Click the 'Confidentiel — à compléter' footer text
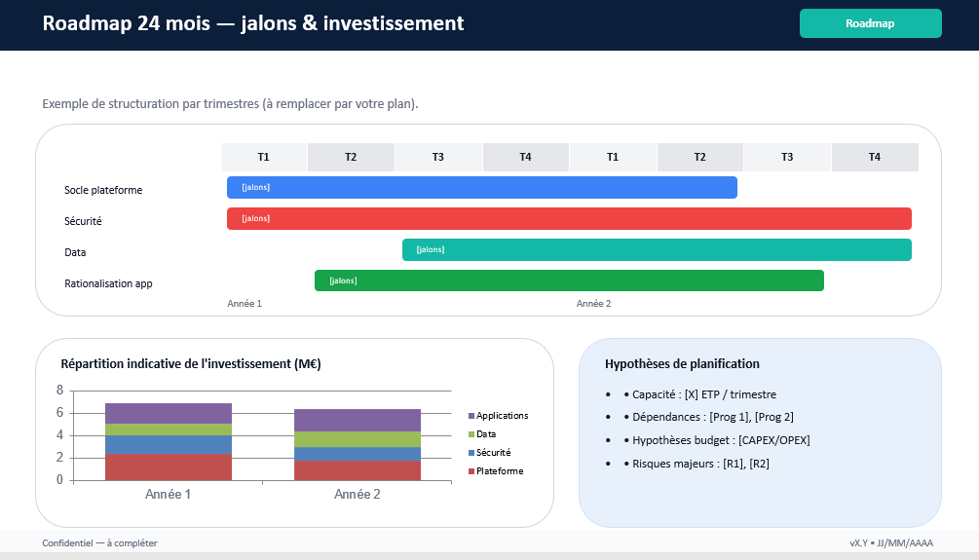979x560 pixels. 99,543
